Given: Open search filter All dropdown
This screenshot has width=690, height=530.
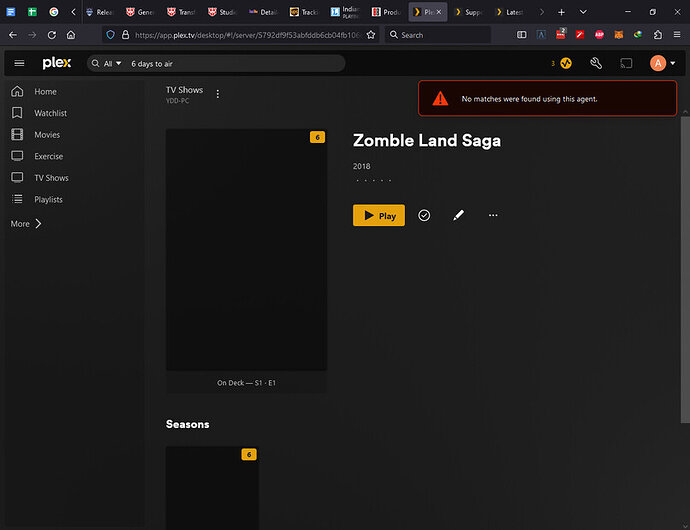Looking at the screenshot, I should [112, 64].
